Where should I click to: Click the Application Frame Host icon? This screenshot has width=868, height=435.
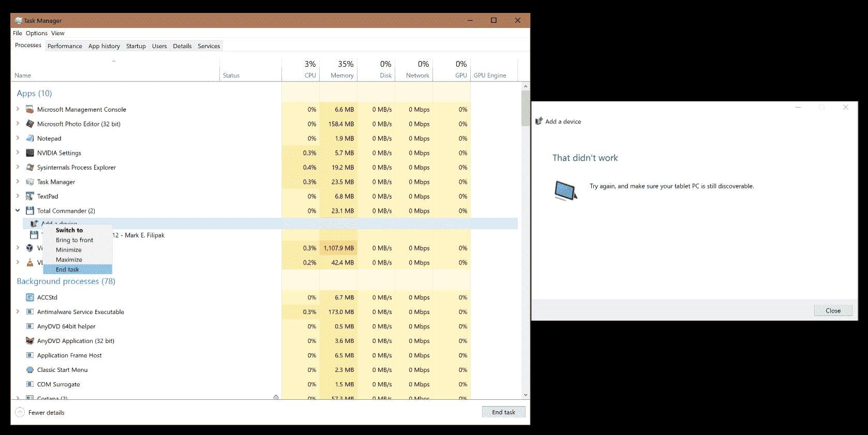coord(30,355)
